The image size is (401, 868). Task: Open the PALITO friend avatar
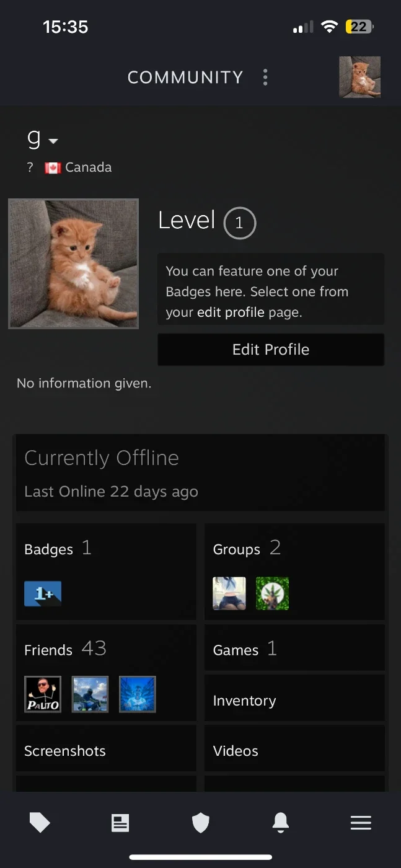[x=43, y=694]
